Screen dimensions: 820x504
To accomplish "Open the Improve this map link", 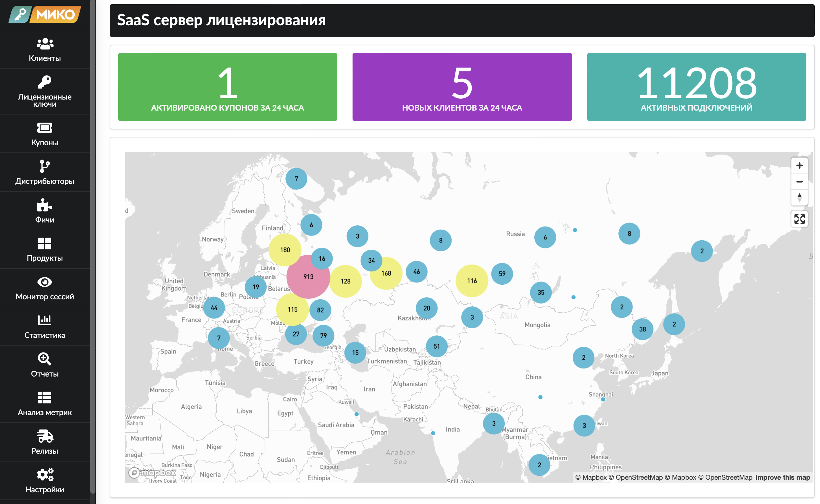I will 783,477.
